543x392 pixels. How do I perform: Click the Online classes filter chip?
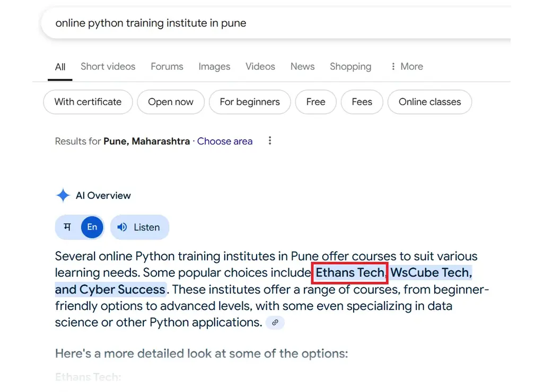tap(430, 102)
